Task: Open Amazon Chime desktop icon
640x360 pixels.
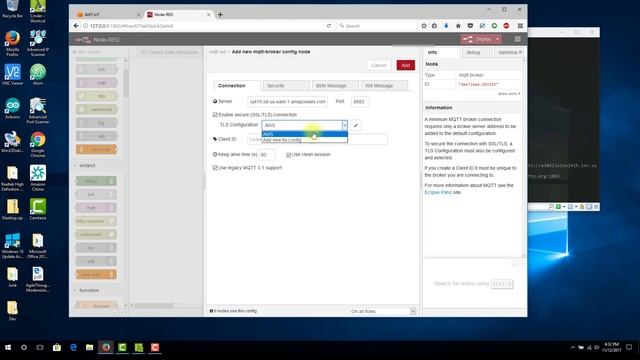Action: click(x=38, y=178)
